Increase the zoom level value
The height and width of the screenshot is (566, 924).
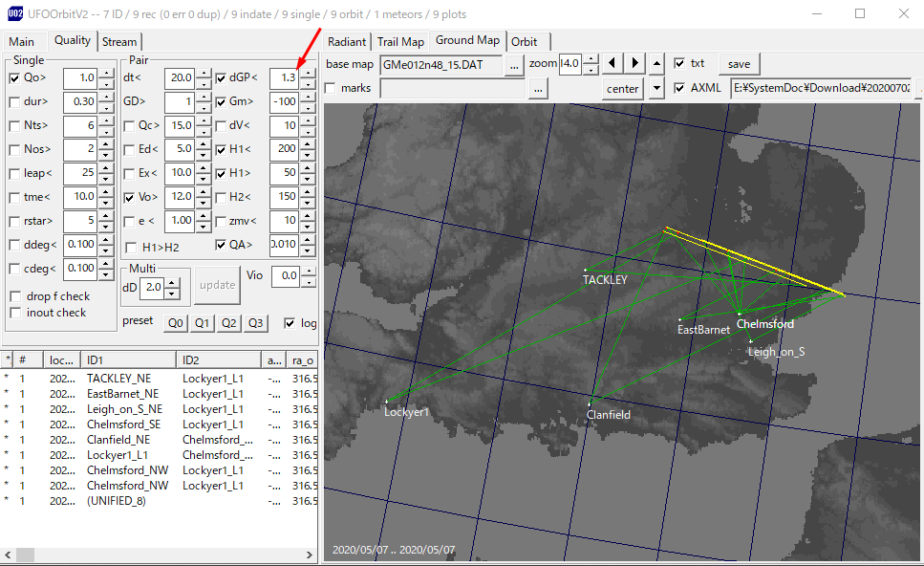click(591, 59)
